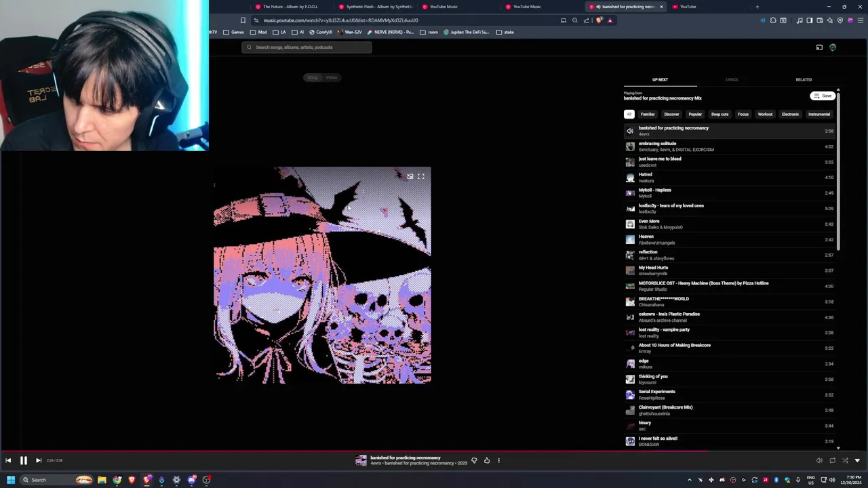
Task: Open the browser extensions puzzle icon
Action: point(772,20)
